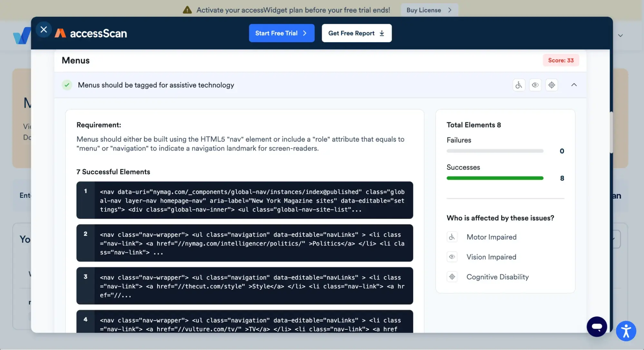This screenshot has width=644, height=350.
Task: Open the accessibility widget button
Action: [x=626, y=331]
